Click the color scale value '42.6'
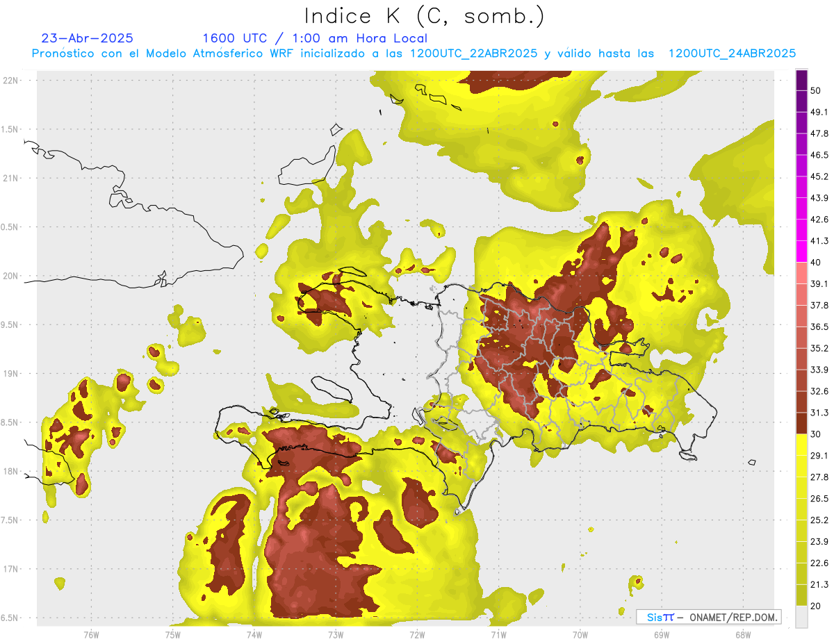Viewport: 834px width, 644px height. click(x=819, y=220)
